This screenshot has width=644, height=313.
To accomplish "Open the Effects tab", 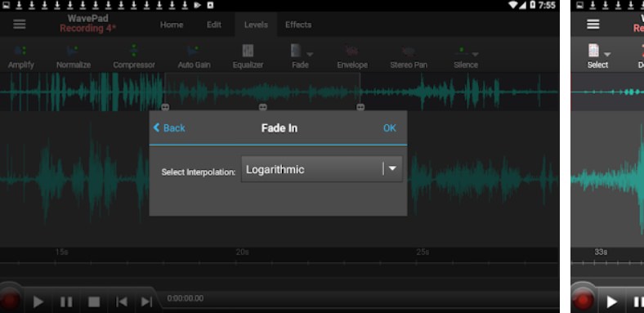I will coord(298,25).
